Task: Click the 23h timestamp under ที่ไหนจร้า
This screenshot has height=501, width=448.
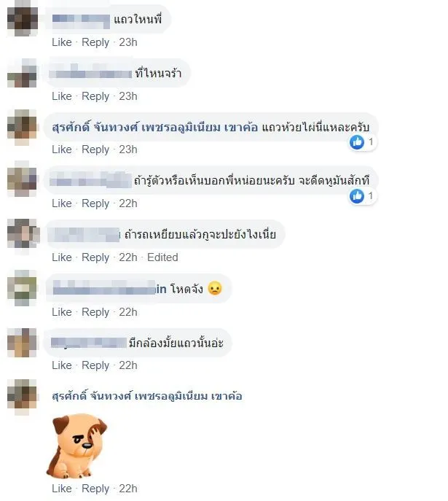Action: point(128,96)
